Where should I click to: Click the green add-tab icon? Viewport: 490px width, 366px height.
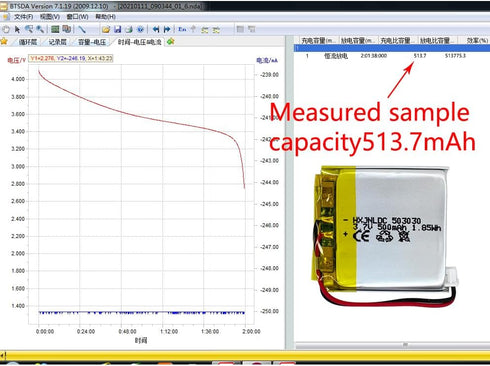pyautogui.click(x=171, y=42)
